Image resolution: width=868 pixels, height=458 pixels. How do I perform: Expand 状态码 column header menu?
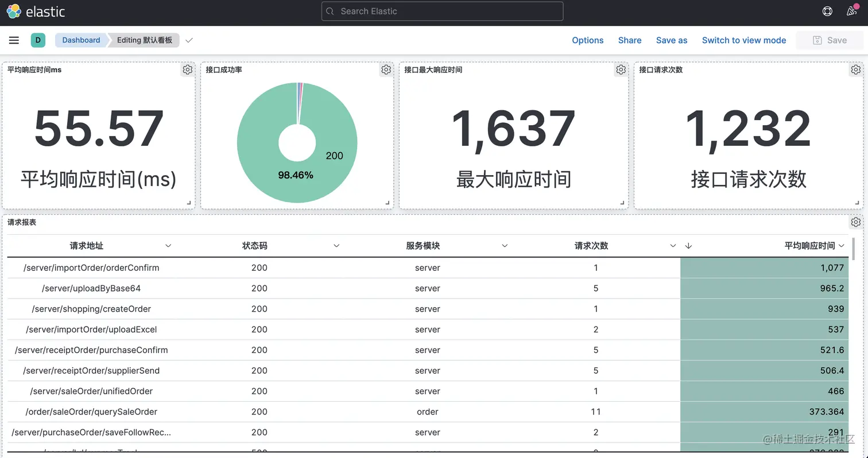(x=336, y=246)
